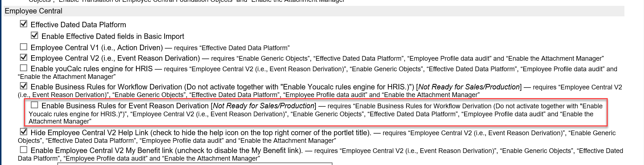Uncheck Hide Employee Central V2 Help Link checkbox

pos(24,132)
